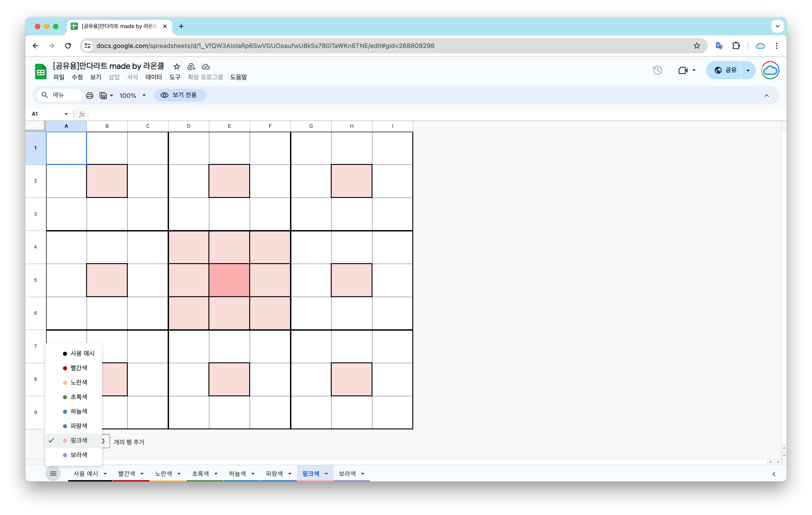Open the all sheets list hamburger button

point(53,474)
